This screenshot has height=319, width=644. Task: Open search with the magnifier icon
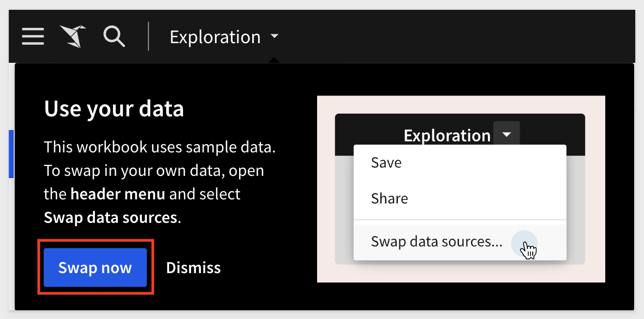(x=114, y=36)
